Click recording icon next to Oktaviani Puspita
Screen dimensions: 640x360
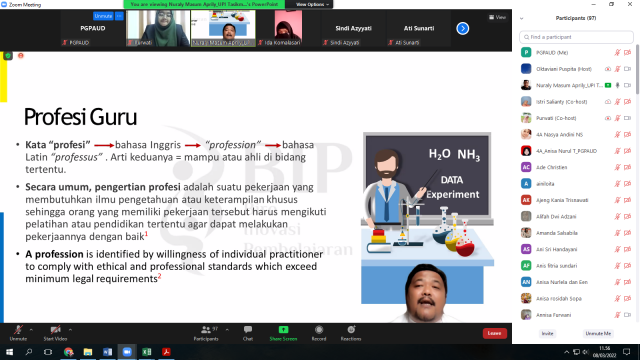pyautogui.click(x=608, y=69)
